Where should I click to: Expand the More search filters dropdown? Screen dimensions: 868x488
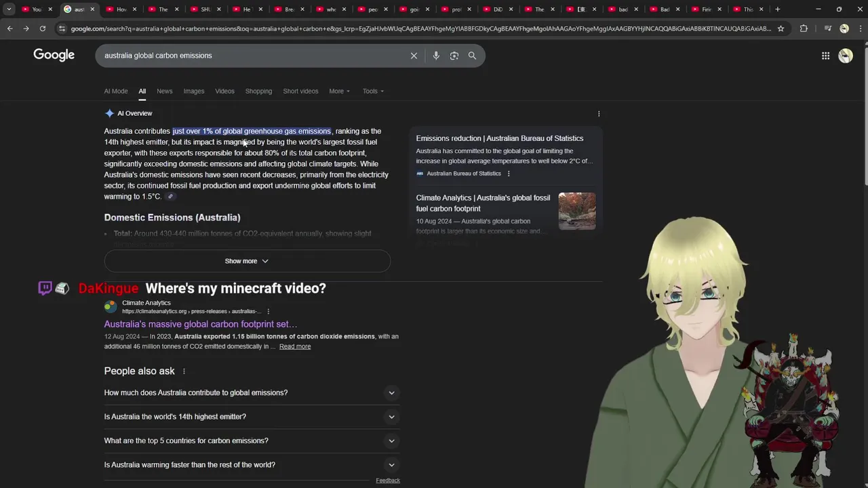tap(340, 91)
